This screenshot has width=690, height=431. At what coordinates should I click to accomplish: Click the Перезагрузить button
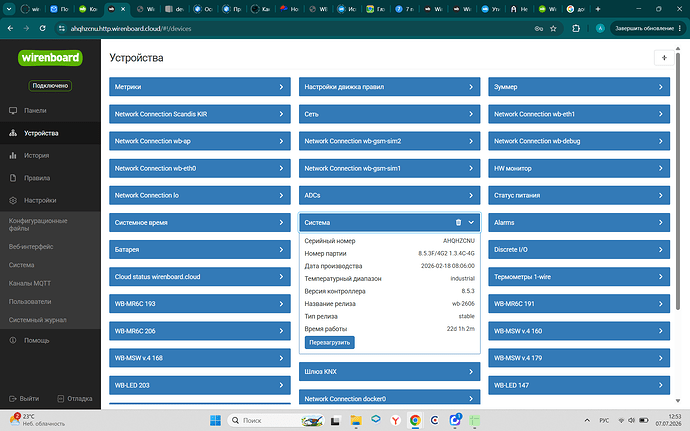(330, 343)
